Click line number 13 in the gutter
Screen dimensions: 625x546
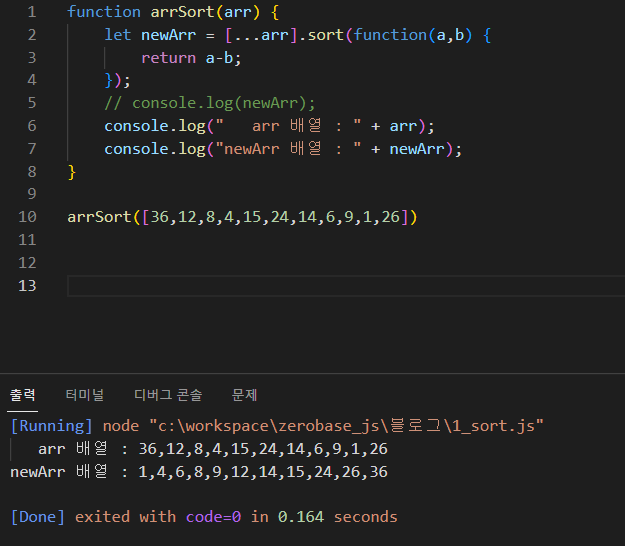[x=28, y=286]
